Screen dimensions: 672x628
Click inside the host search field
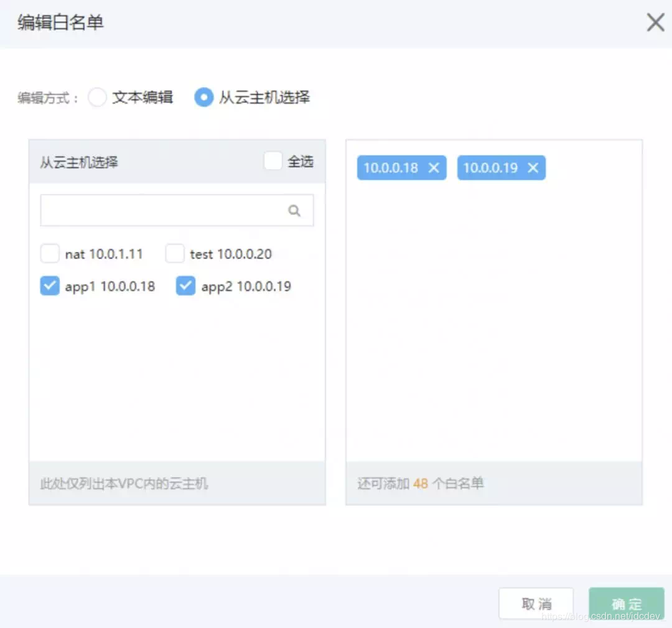pyautogui.click(x=162, y=210)
